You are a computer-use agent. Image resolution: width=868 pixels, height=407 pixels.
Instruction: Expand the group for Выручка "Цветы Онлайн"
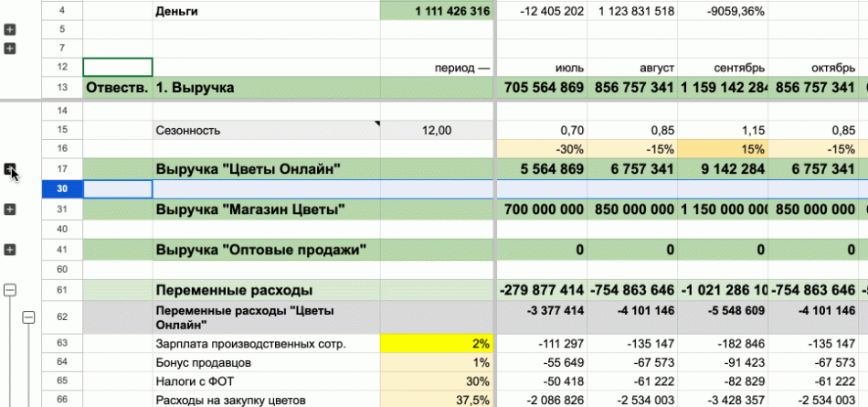click(x=10, y=168)
